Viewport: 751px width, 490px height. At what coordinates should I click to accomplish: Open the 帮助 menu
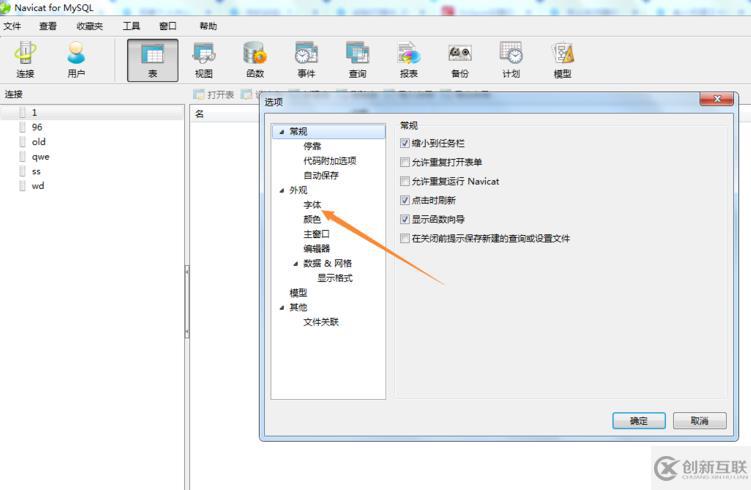coord(208,26)
